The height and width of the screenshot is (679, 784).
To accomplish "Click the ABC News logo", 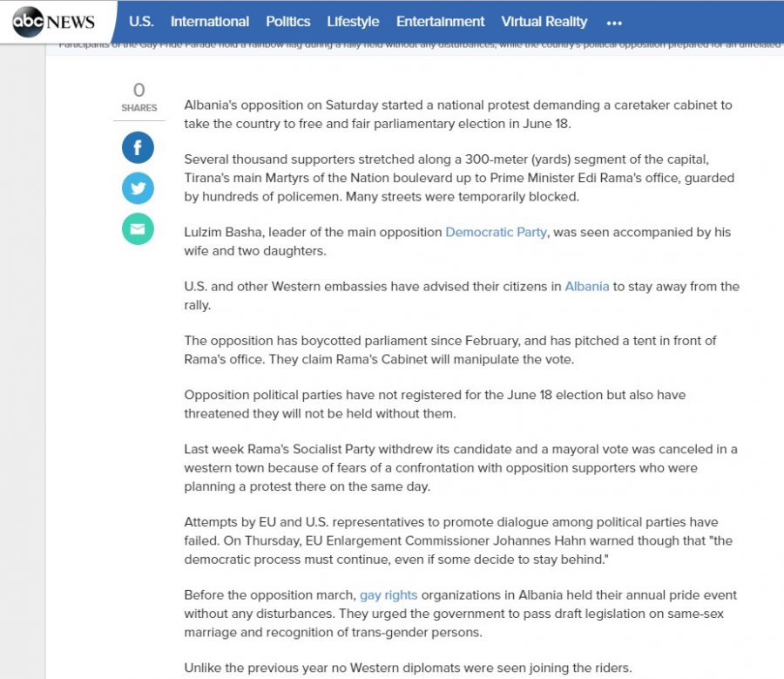I will 54,22.
